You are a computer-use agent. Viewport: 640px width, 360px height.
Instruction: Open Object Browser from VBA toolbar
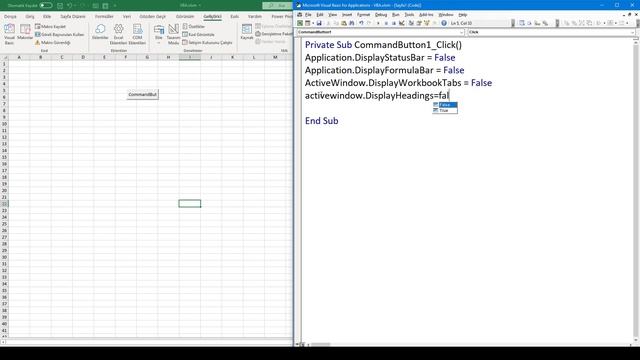pos(427,23)
